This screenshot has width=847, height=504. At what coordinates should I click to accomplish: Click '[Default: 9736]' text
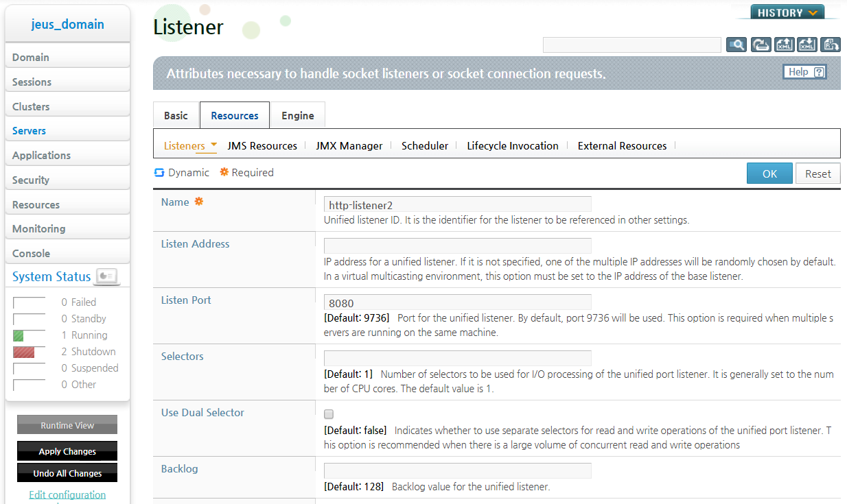tap(356, 318)
